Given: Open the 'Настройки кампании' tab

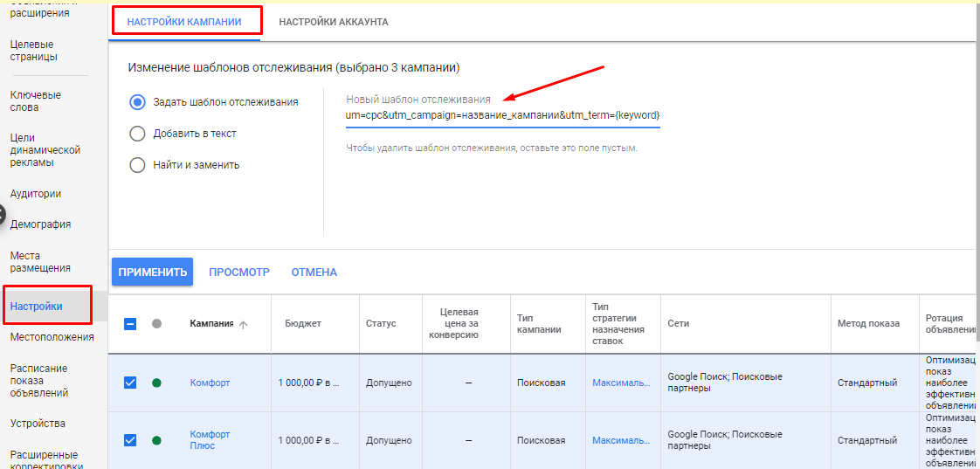Looking at the screenshot, I should (184, 22).
